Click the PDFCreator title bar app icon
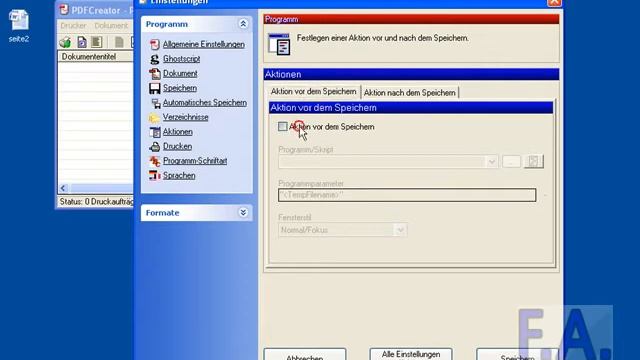 64,9
